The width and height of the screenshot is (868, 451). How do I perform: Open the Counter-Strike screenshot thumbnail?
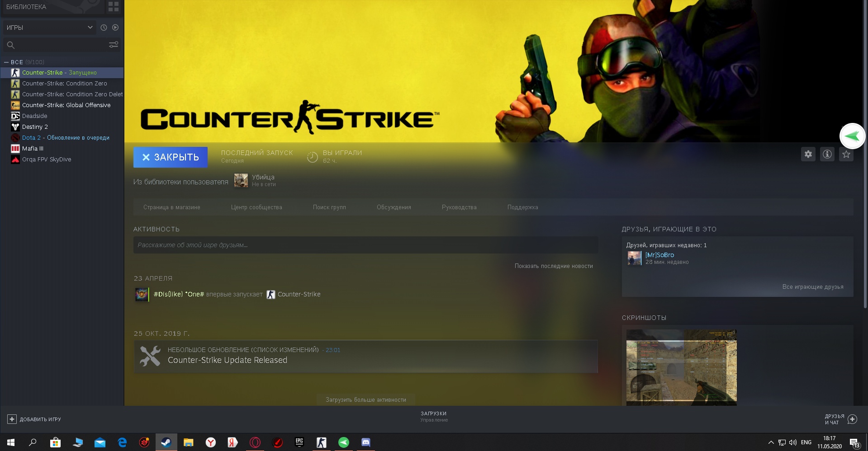[x=682, y=367]
